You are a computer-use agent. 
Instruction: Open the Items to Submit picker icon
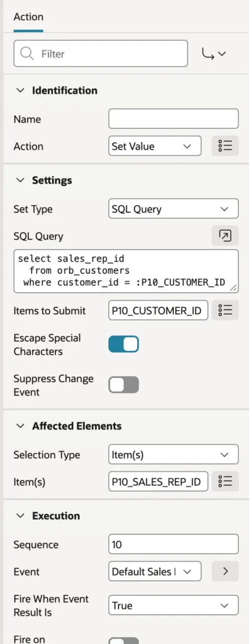click(x=225, y=310)
